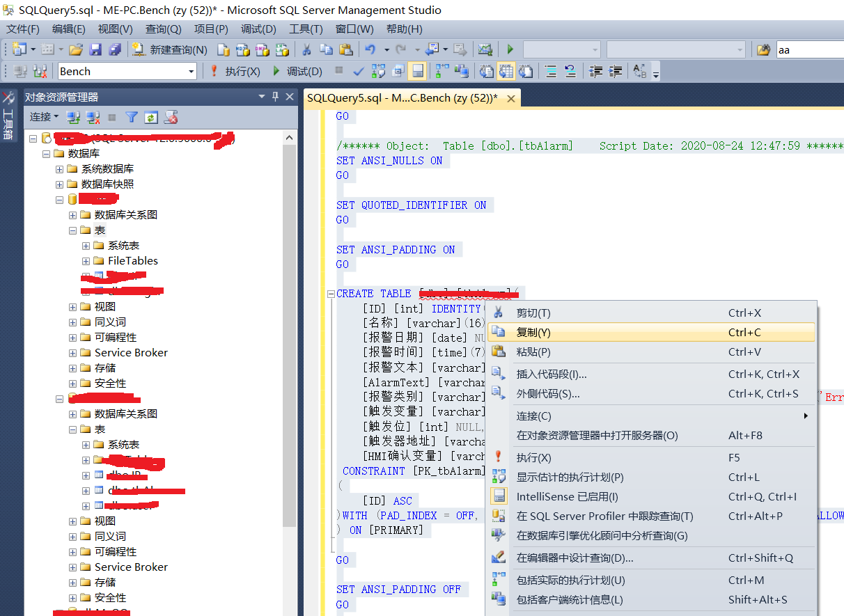Click the Save disk icon

click(95, 49)
